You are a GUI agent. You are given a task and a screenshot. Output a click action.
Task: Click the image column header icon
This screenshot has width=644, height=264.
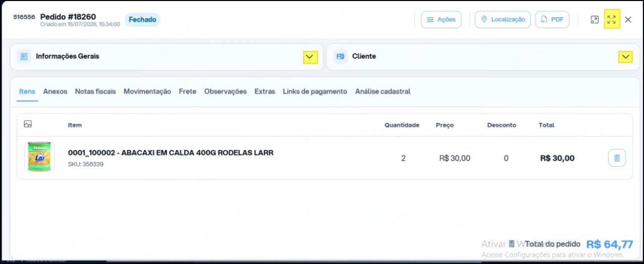point(28,124)
